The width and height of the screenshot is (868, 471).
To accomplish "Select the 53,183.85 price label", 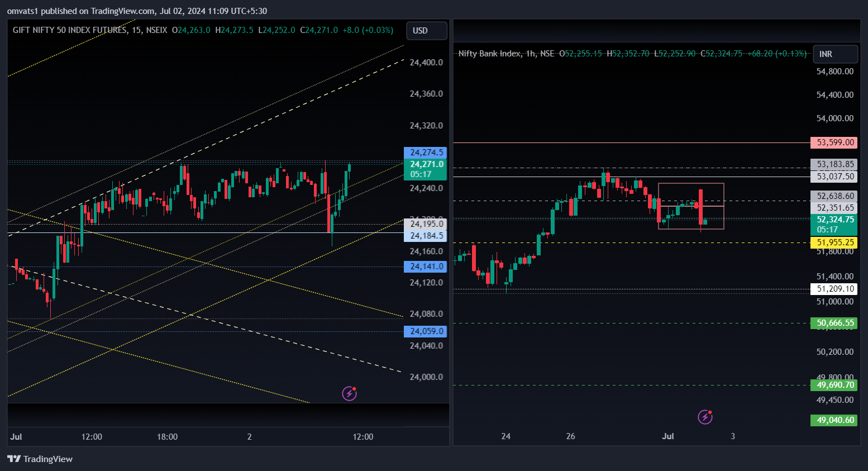I will coord(834,164).
